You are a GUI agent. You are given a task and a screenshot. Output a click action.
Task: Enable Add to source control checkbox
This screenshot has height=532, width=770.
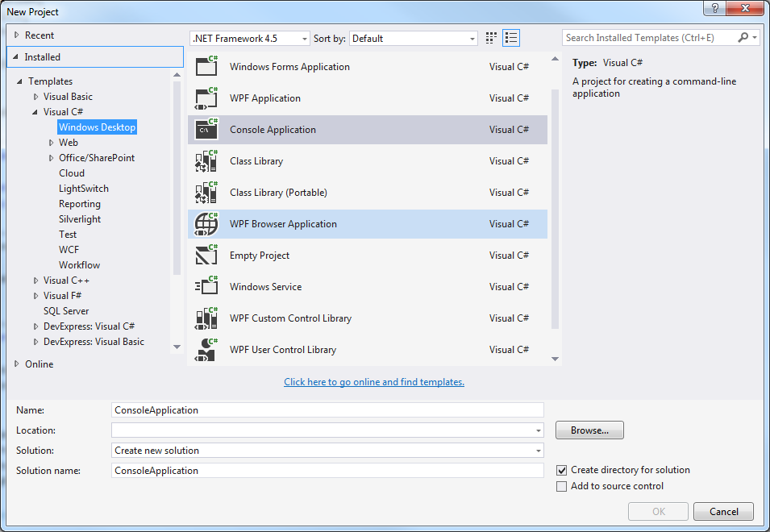561,486
